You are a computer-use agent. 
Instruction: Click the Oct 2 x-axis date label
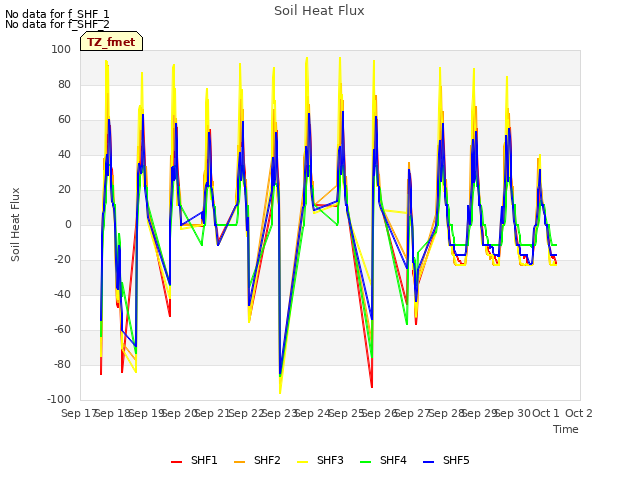(579, 413)
